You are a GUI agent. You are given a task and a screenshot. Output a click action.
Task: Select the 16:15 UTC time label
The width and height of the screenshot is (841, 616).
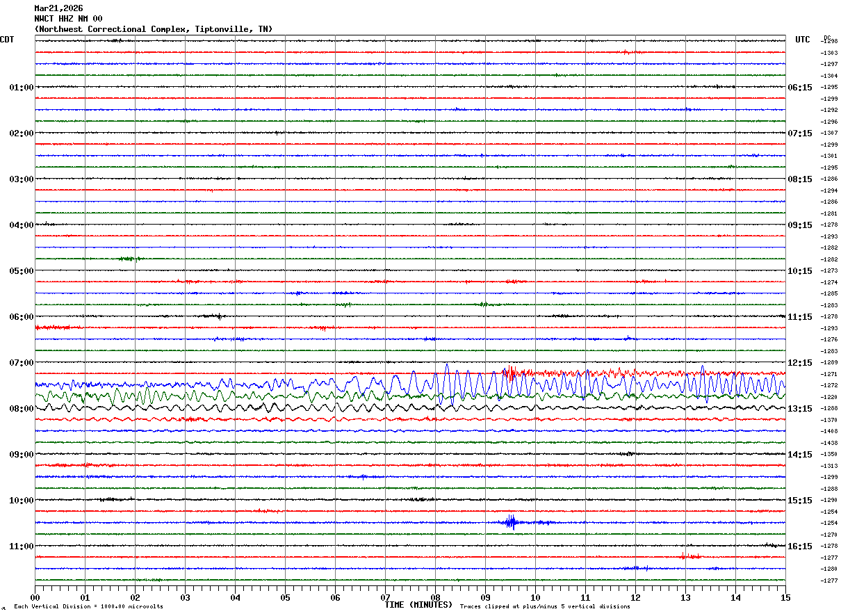799,546
